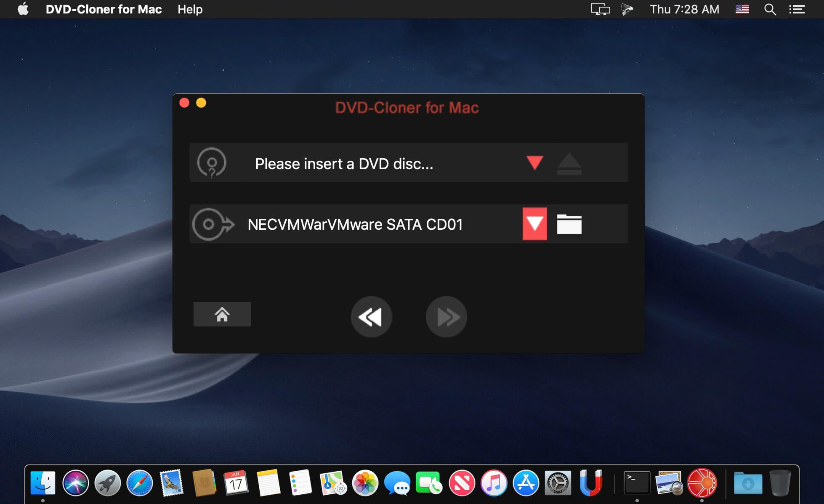The width and height of the screenshot is (824, 504).
Task: Click the Spotlight search icon
Action: 770,9
